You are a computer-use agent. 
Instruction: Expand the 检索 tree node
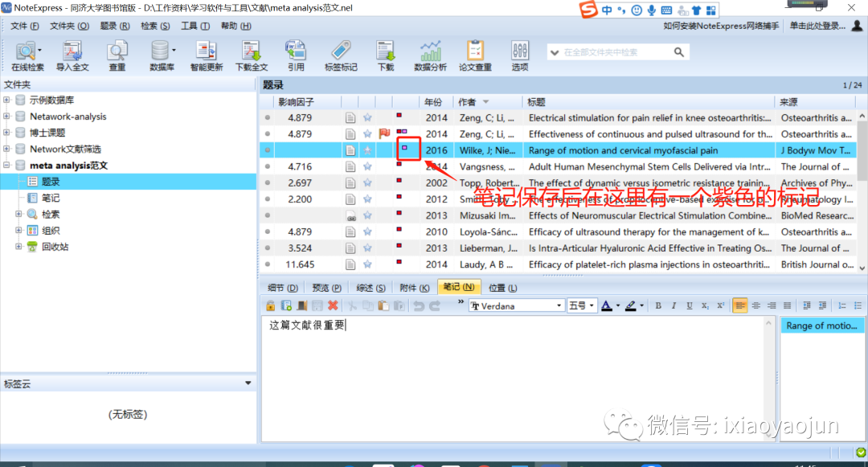pos(18,214)
